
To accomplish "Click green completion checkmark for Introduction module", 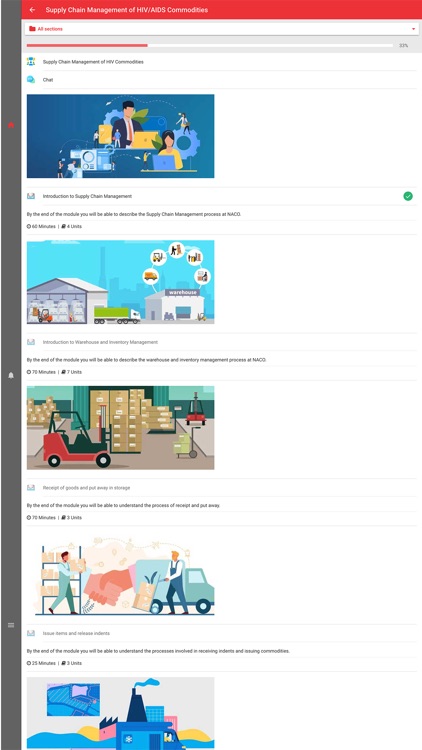I will 408,196.
